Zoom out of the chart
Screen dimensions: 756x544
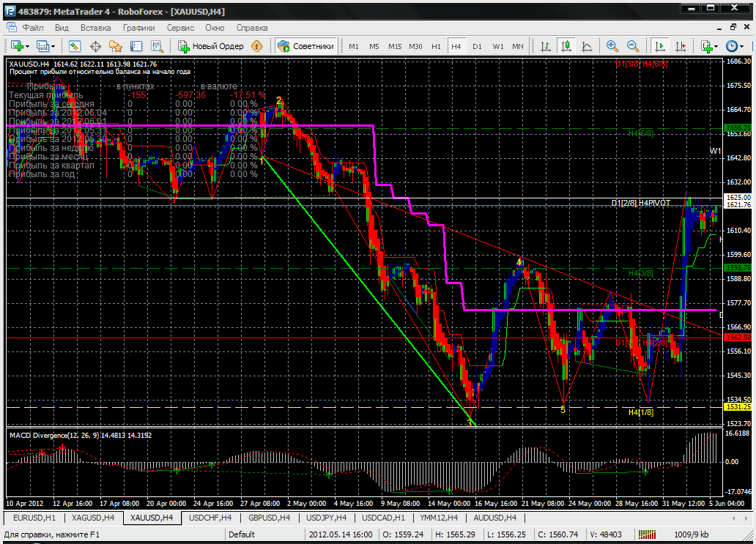coord(631,46)
